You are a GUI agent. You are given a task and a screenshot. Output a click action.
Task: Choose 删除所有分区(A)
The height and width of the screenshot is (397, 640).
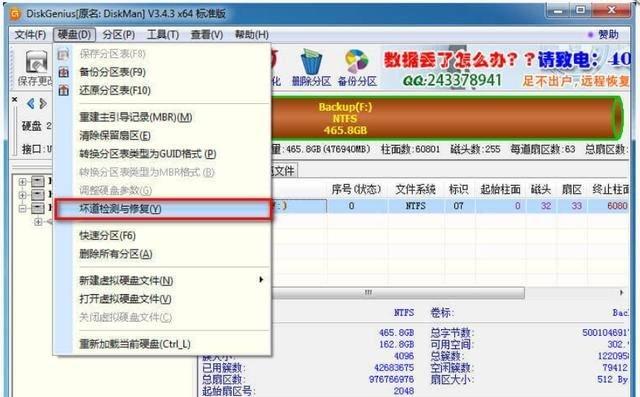pyautogui.click(x=162, y=254)
